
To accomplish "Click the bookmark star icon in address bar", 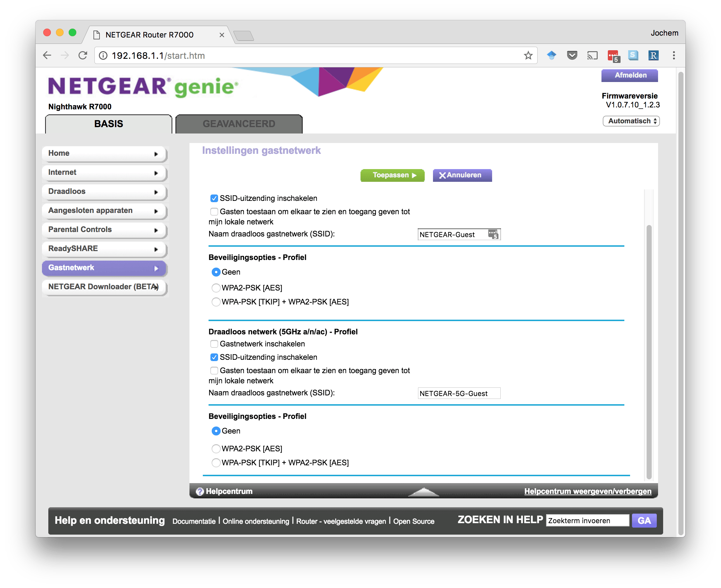I will coord(528,56).
